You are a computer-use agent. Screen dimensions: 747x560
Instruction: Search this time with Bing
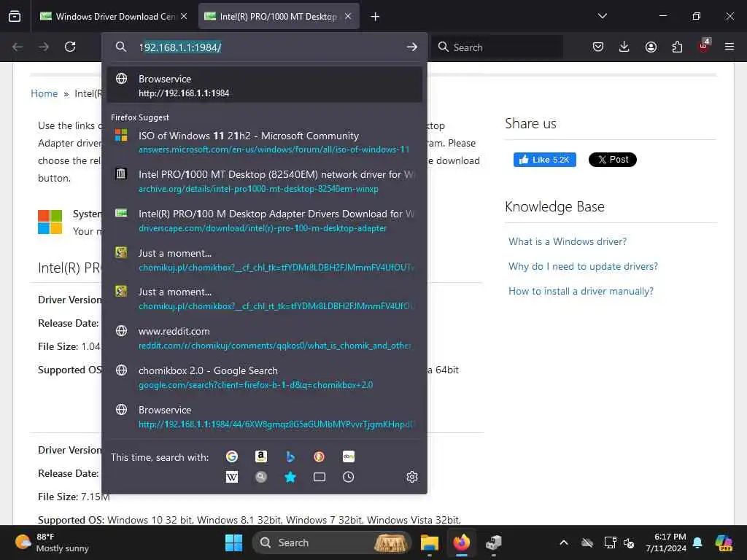(x=290, y=456)
